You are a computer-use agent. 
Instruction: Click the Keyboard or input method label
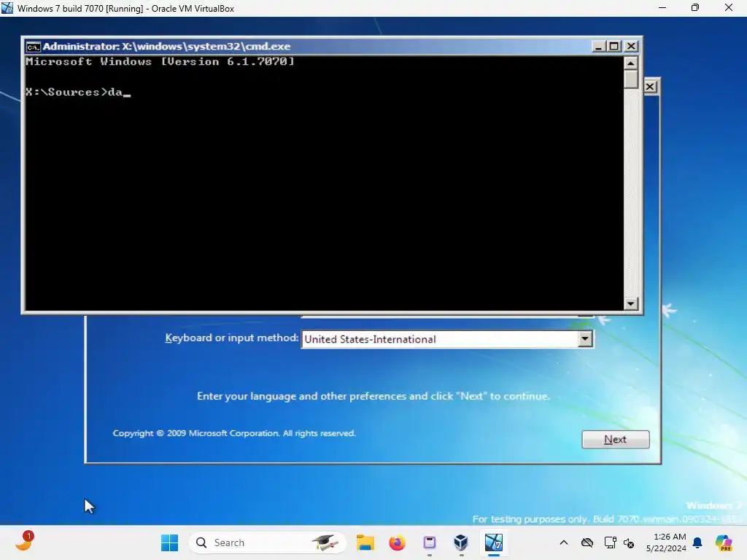231,338
